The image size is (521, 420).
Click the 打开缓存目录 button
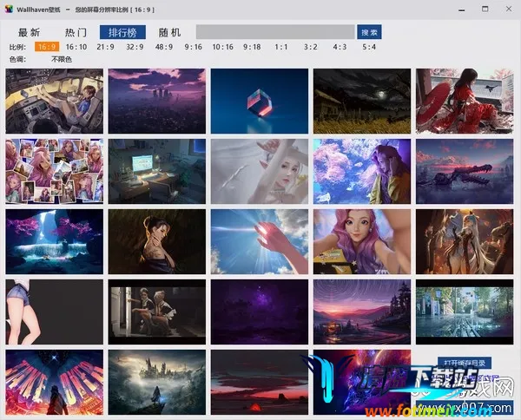coord(466,363)
